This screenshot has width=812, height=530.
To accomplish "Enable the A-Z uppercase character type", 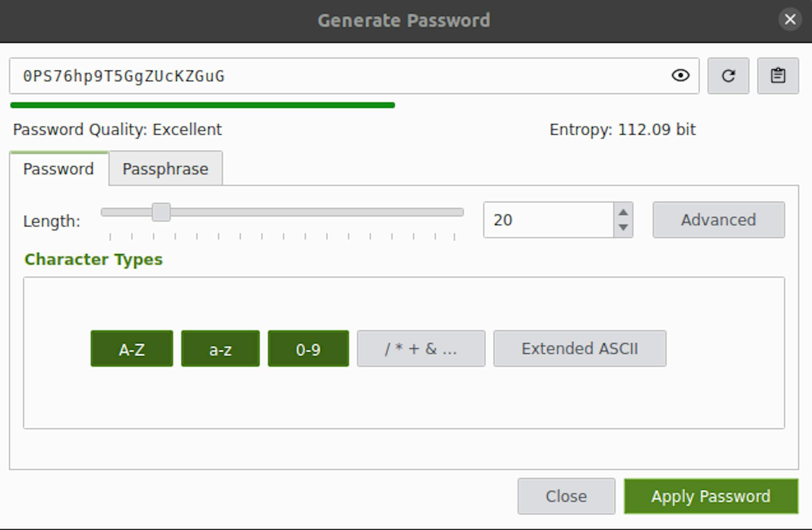I will (132, 348).
